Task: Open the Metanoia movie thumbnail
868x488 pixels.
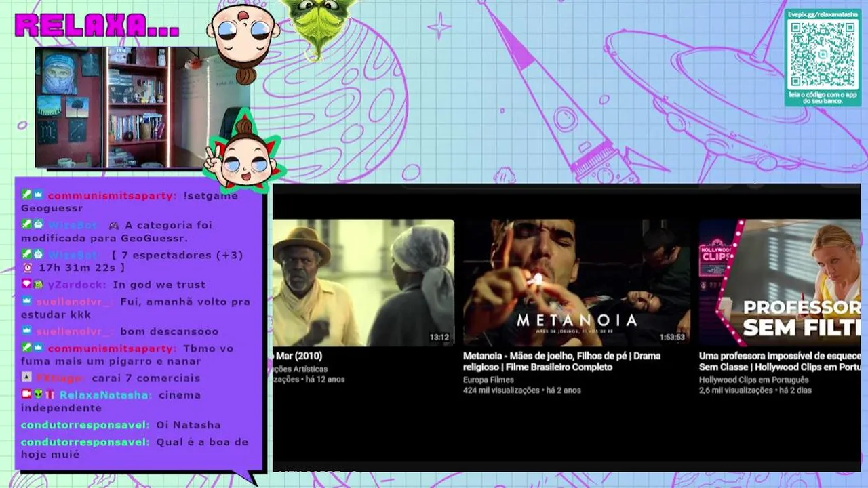Action: [576, 283]
